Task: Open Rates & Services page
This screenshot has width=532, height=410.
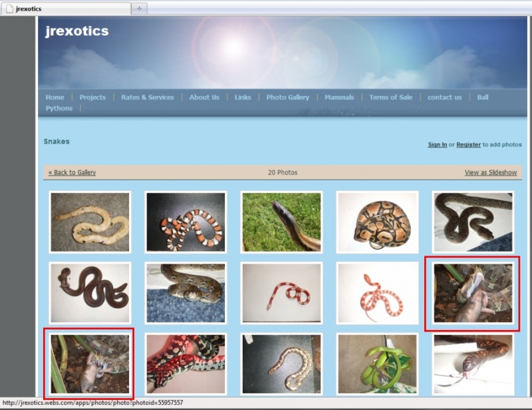Action: 148,97
